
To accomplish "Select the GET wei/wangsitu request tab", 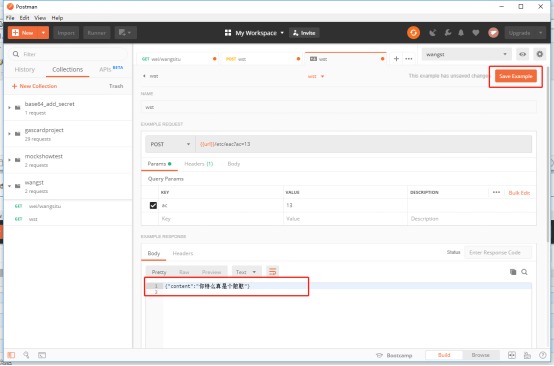I will click(178, 59).
